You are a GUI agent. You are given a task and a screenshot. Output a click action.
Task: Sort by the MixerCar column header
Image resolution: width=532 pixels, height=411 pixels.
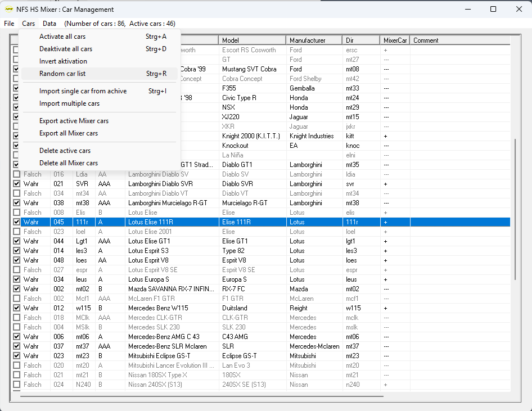click(x=395, y=40)
